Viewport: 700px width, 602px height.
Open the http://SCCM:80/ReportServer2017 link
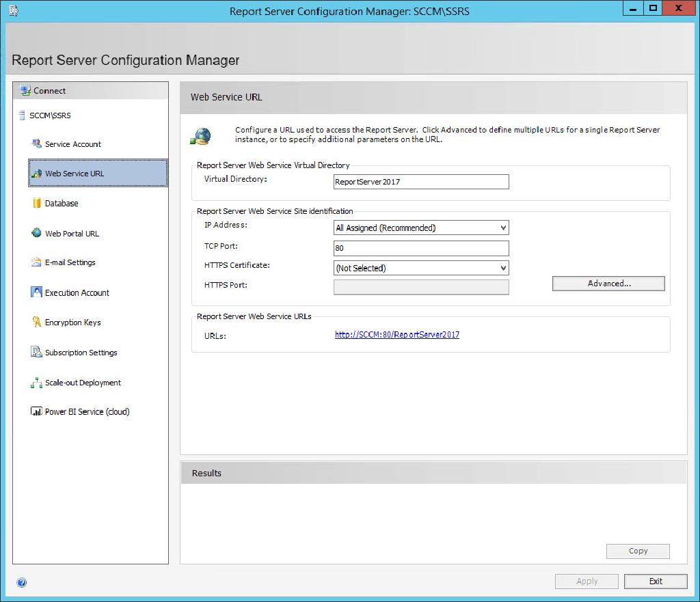(397, 335)
